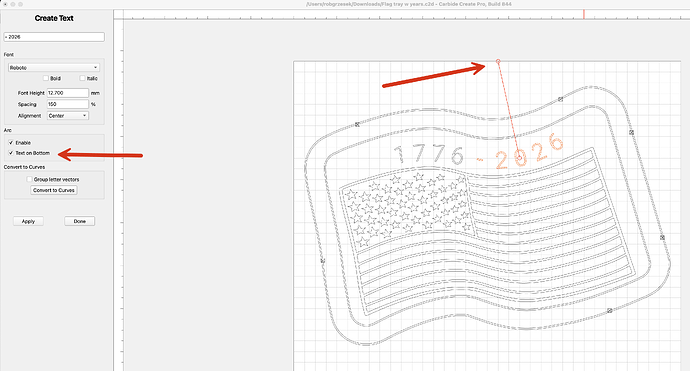Click the Convert to Curves button

[x=54, y=190]
